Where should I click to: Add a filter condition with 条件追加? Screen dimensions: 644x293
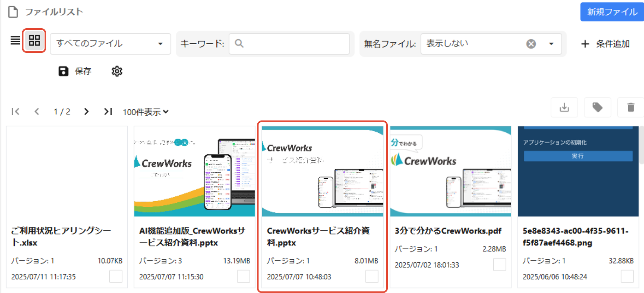click(605, 44)
